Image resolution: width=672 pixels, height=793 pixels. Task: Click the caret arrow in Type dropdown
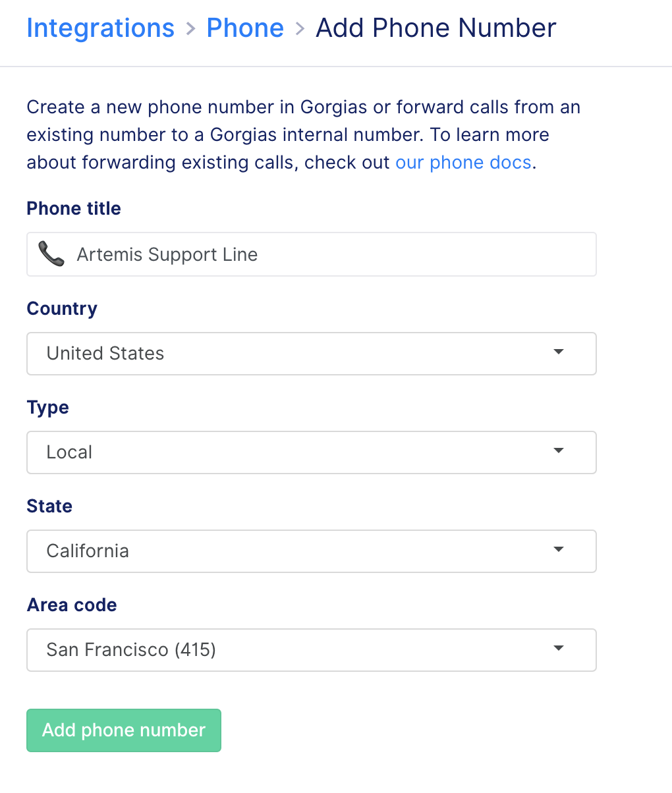click(559, 451)
